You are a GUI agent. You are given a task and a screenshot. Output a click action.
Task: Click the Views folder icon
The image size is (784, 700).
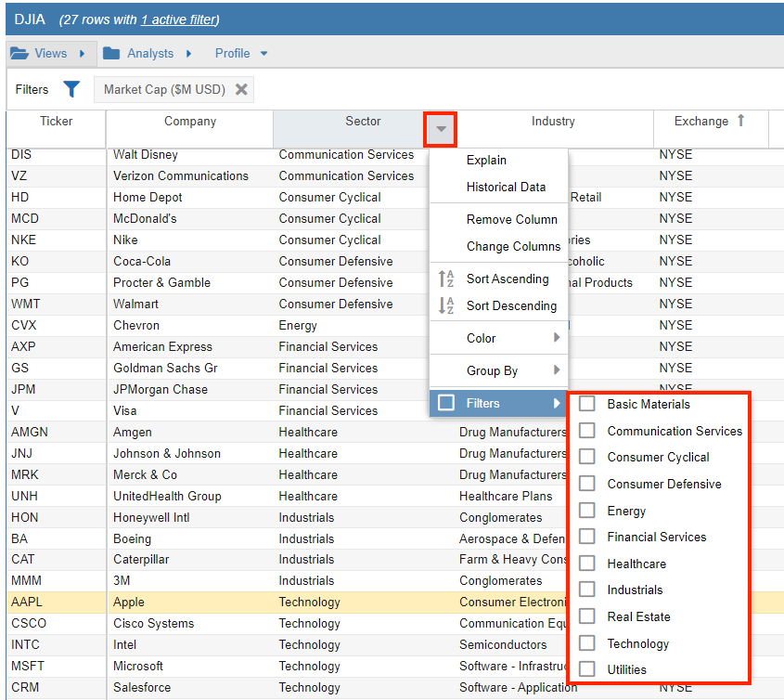coord(19,53)
